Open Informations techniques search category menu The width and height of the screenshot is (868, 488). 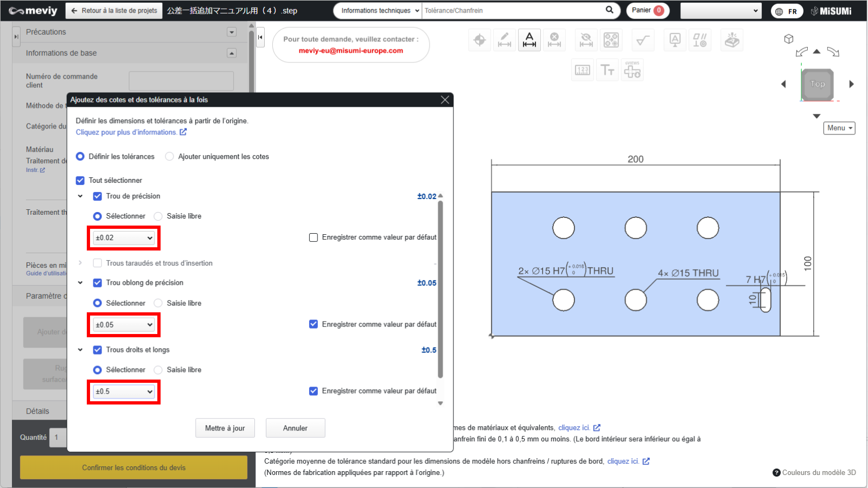point(378,11)
